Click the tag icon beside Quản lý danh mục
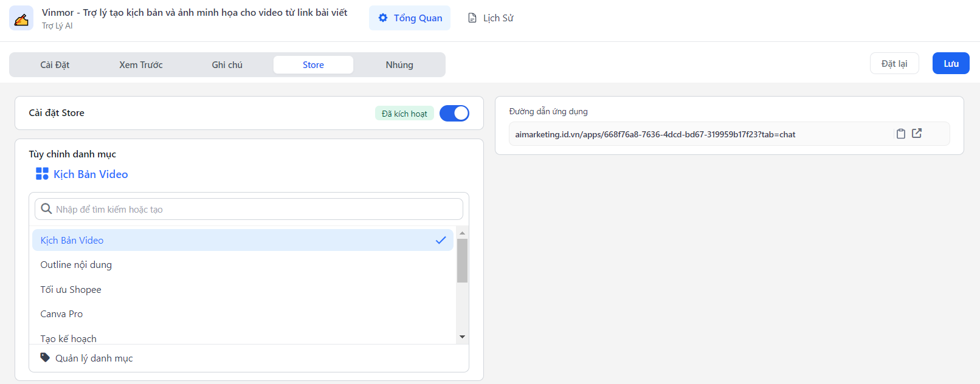The width and height of the screenshot is (980, 384). point(45,358)
